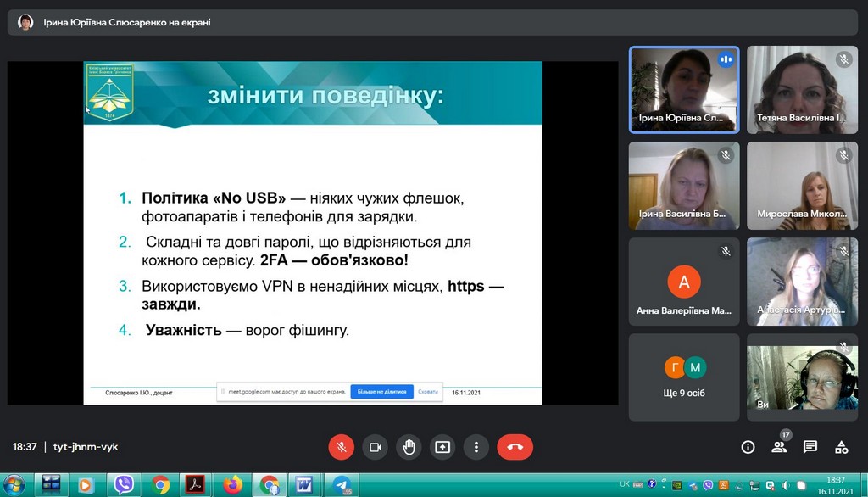Viewport: 868px width, 497px height.
Task: Click the 'Сховати' hide link
Action: [428, 392]
